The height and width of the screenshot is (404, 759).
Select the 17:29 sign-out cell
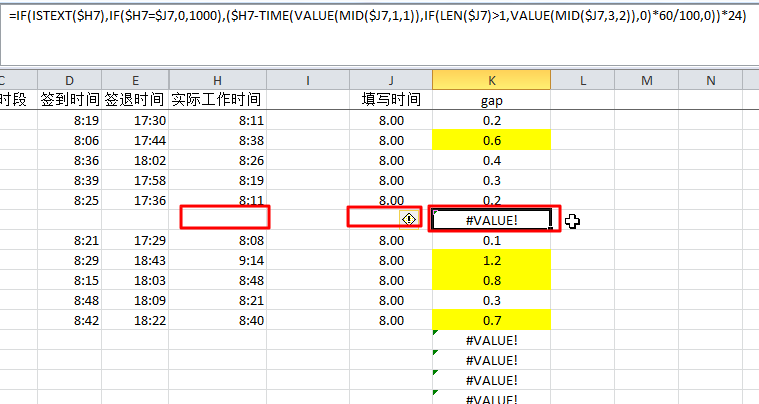(x=135, y=240)
